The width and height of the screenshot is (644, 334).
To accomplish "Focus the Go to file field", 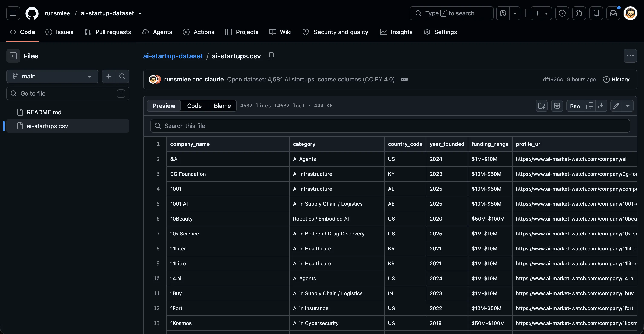I will point(68,93).
